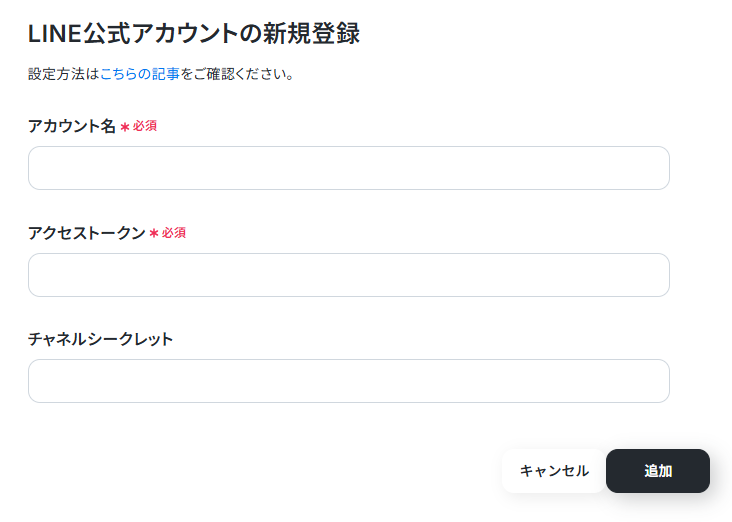Image resolution: width=732 pixels, height=522 pixels.
Task: Submit the form with the 追加 button
Action: (658, 471)
